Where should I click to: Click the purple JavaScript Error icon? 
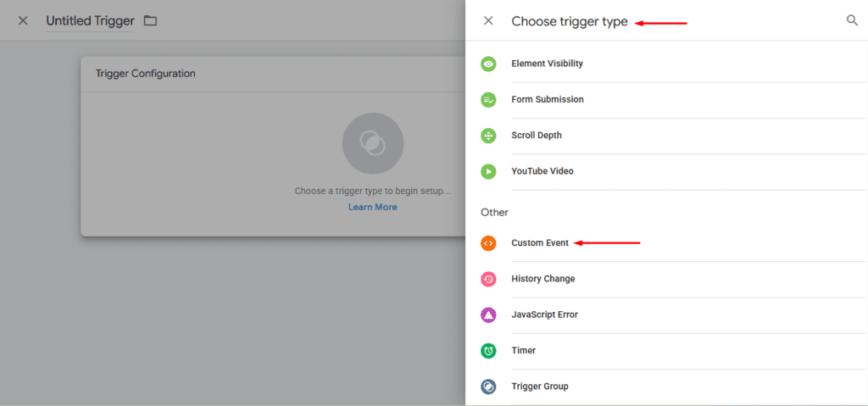488,314
